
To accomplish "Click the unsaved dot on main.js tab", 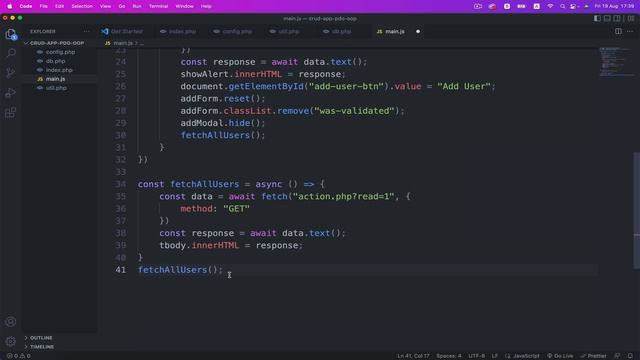I will pos(418,31).
